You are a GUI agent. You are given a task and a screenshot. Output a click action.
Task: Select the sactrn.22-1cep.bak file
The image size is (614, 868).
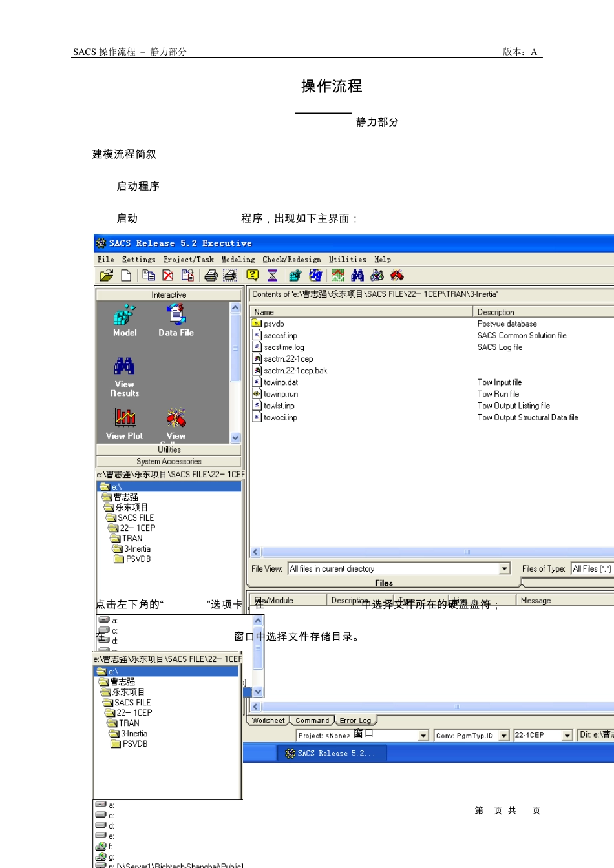point(290,371)
